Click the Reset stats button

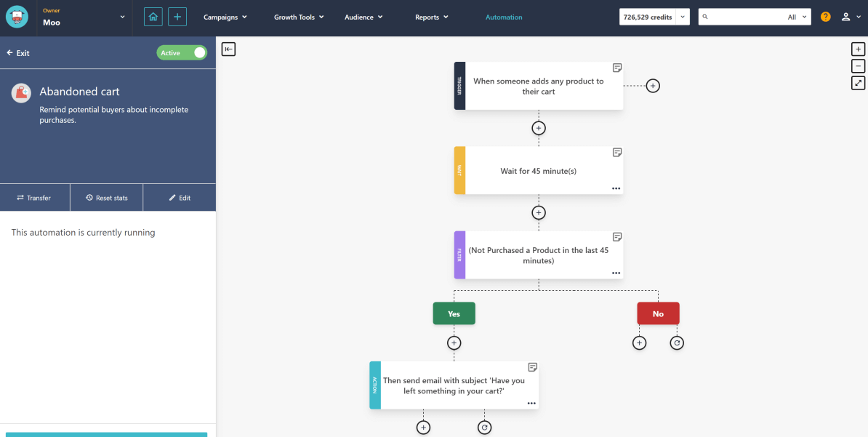point(106,197)
